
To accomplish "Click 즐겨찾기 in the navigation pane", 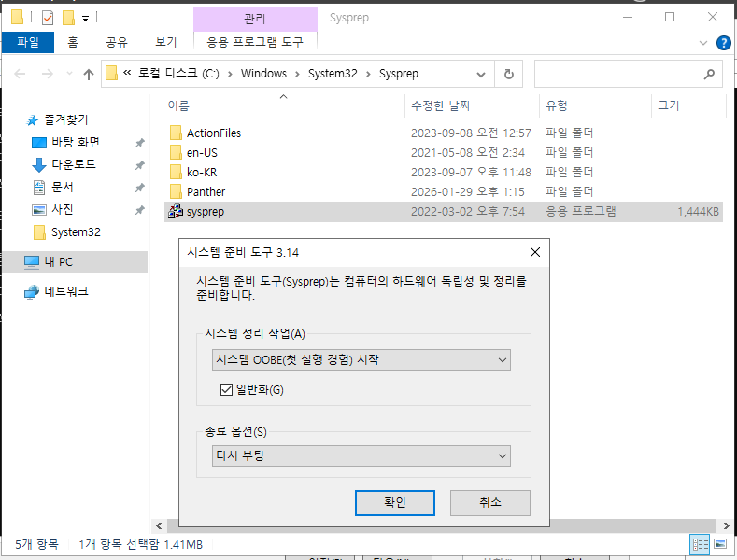I will [65, 120].
